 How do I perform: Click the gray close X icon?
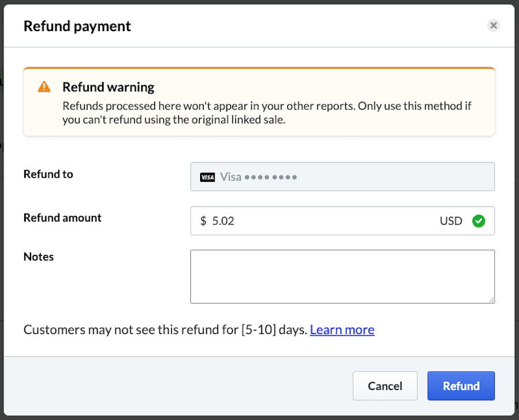494,25
